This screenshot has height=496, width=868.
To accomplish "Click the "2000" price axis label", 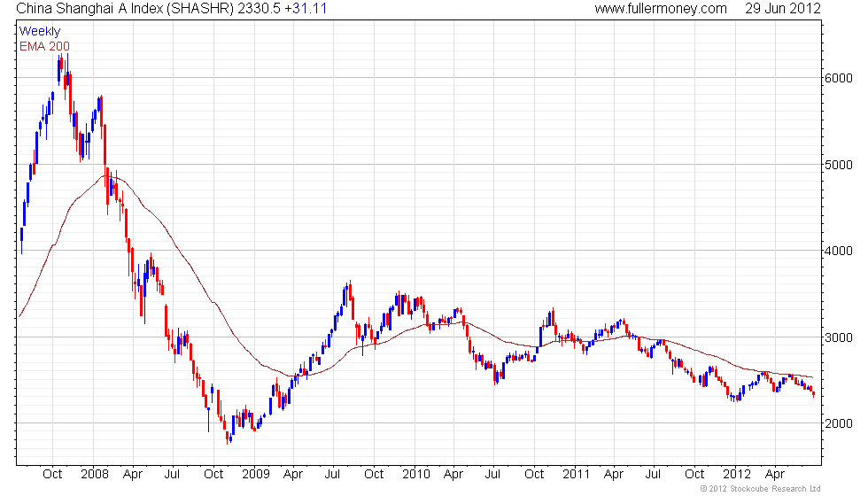I will click(838, 423).
